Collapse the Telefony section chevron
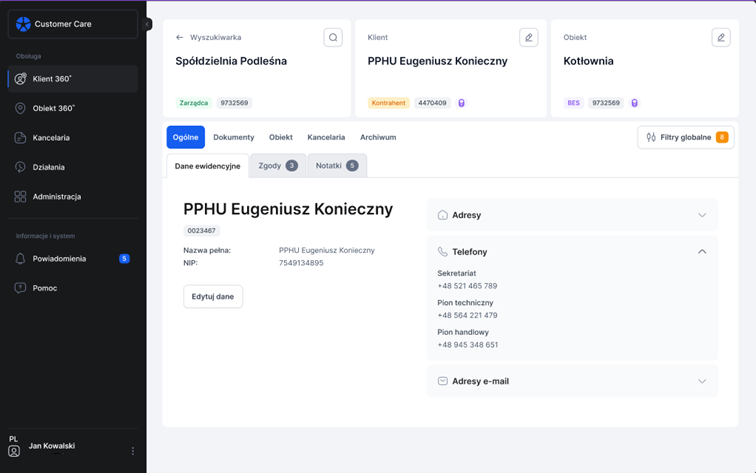756x473 pixels. (702, 252)
